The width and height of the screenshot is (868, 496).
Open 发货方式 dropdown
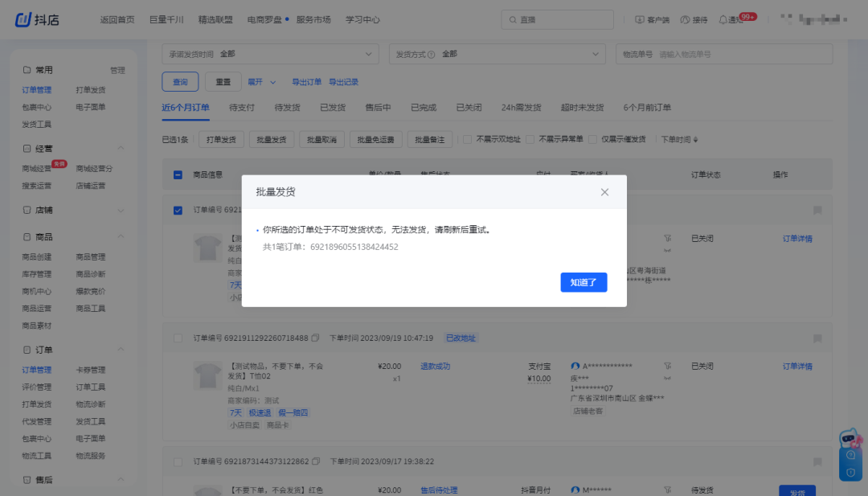[x=497, y=54]
